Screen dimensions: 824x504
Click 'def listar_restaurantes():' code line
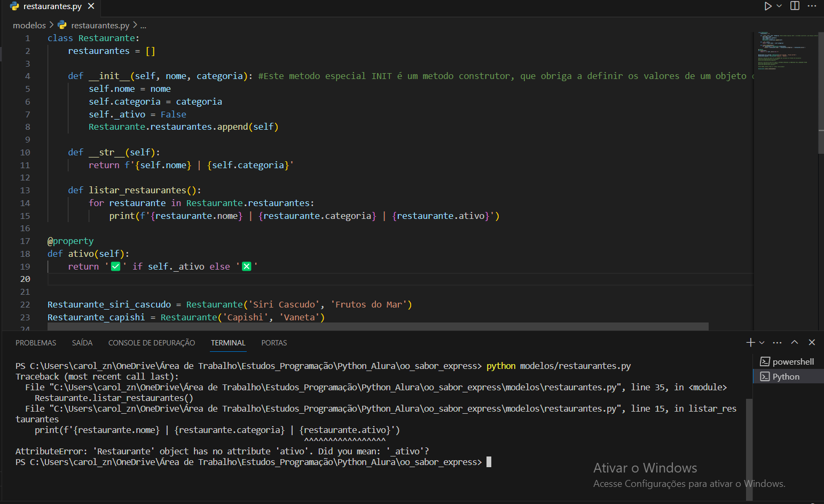(x=135, y=190)
